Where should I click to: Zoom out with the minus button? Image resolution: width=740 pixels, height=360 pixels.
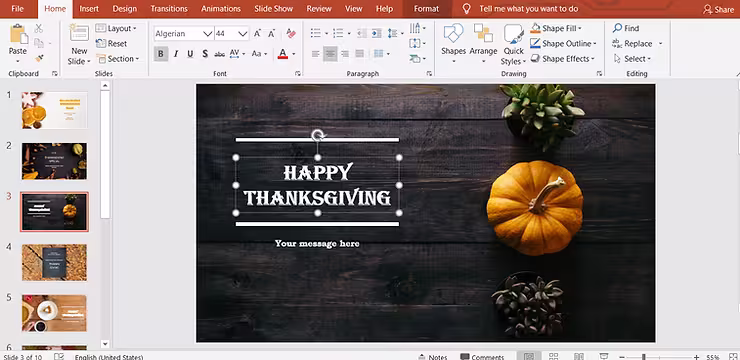pos(622,357)
